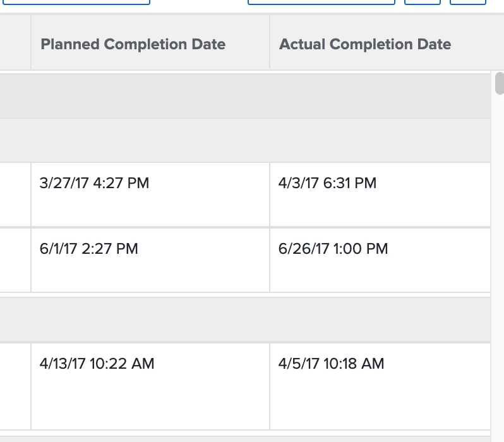Click planned date 6/1/17 2:27 PM
This screenshot has width=504, height=442.
click(88, 249)
